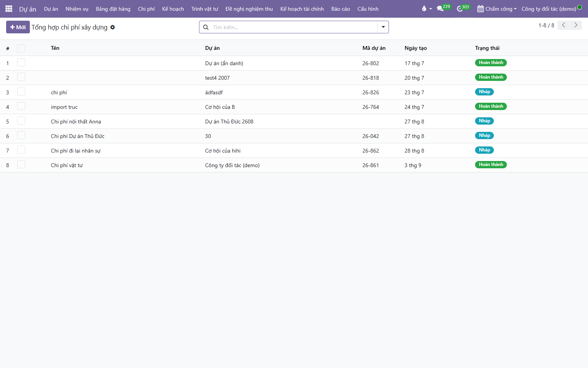Click the magnifier search icon
This screenshot has width=588, height=368.
pyautogui.click(x=206, y=27)
